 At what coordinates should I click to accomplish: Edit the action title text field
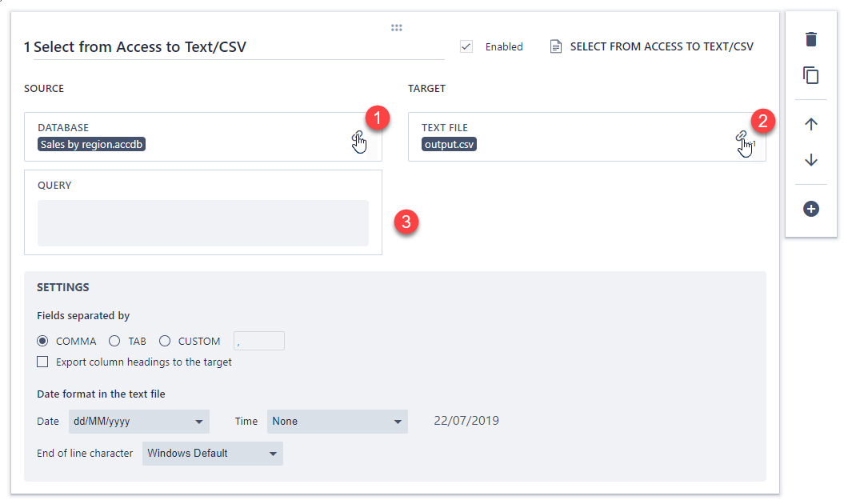pyautogui.click(x=234, y=47)
